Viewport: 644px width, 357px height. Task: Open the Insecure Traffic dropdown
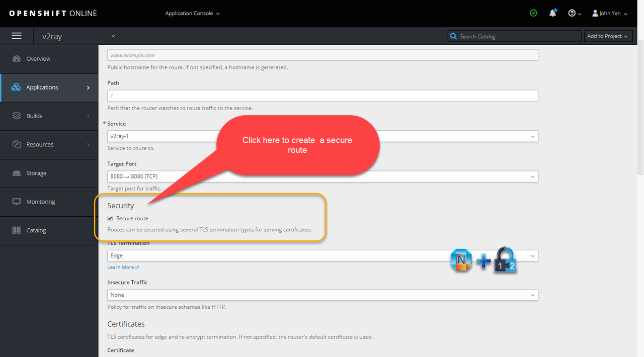pos(323,295)
